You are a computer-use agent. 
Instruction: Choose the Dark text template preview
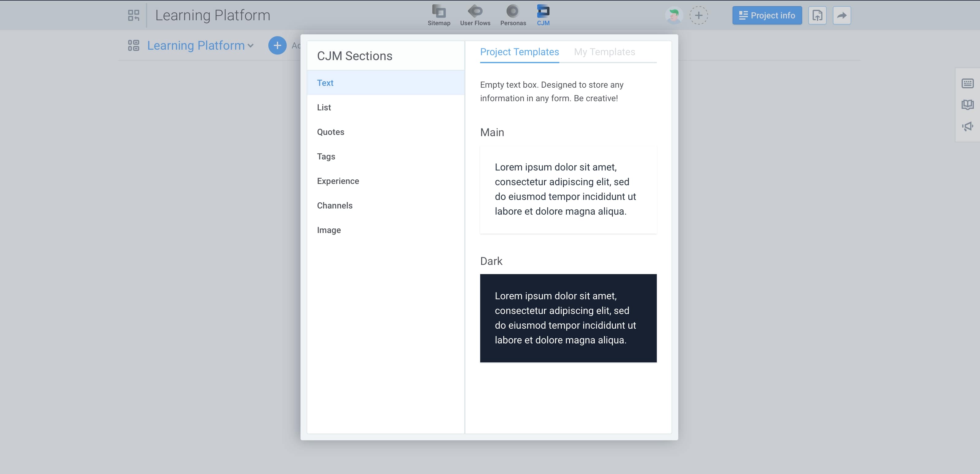pyautogui.click(x=568, y=318)
